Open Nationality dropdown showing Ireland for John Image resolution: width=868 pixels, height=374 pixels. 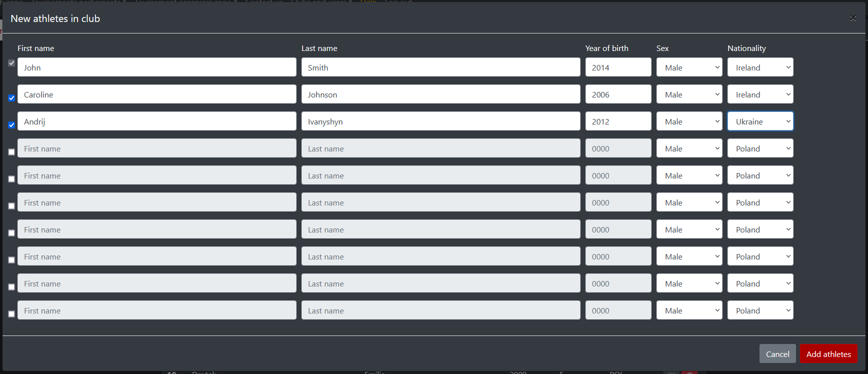[x=760, y=67]
